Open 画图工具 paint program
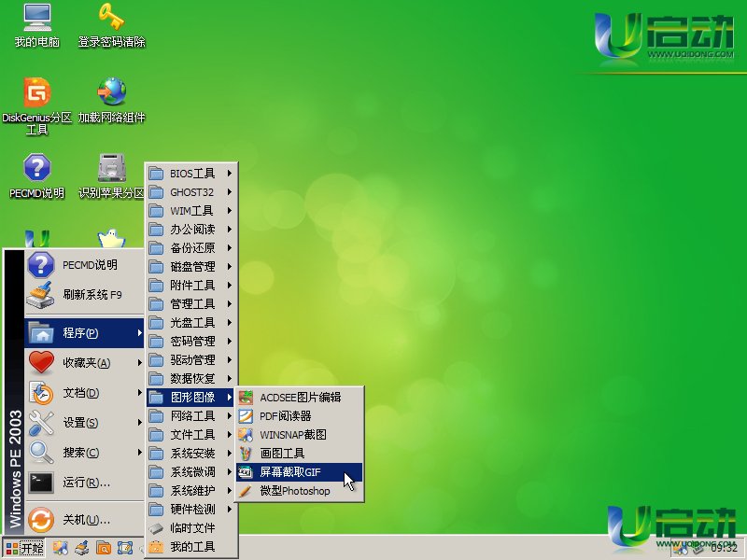 (300, 453)
